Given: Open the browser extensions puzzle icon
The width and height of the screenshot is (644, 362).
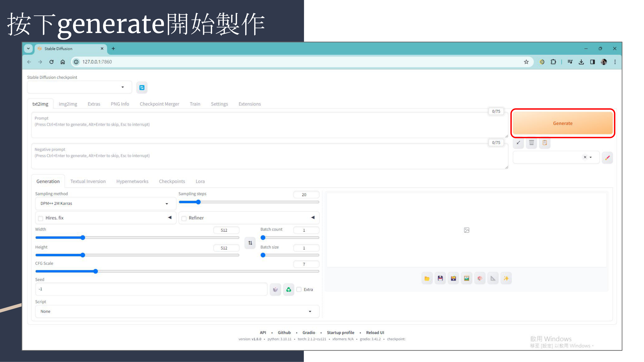Looking at the screenshot, I should 553,62.
